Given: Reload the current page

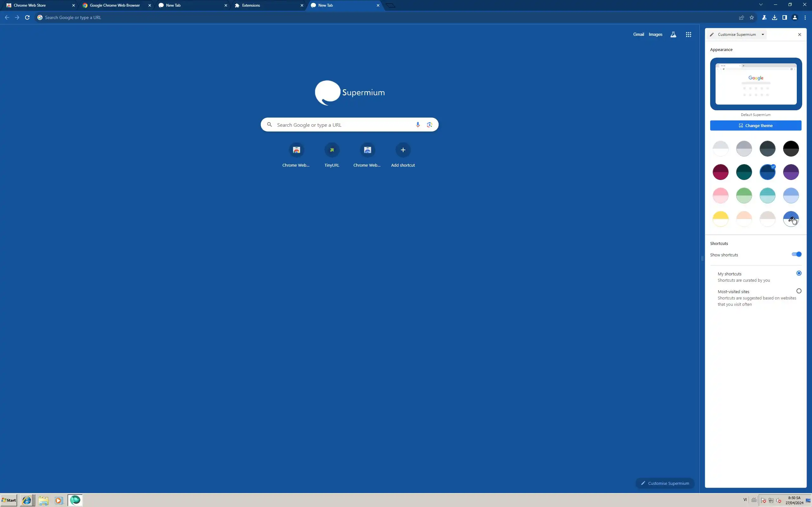Looking at the screenshot, I should [x=27, y=17].
